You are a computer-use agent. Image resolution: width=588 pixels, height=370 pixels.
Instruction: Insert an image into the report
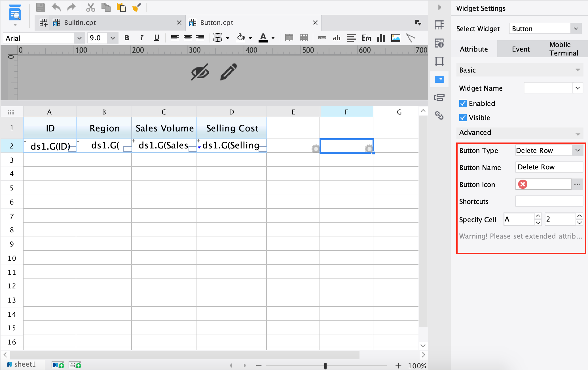[396, 38]
